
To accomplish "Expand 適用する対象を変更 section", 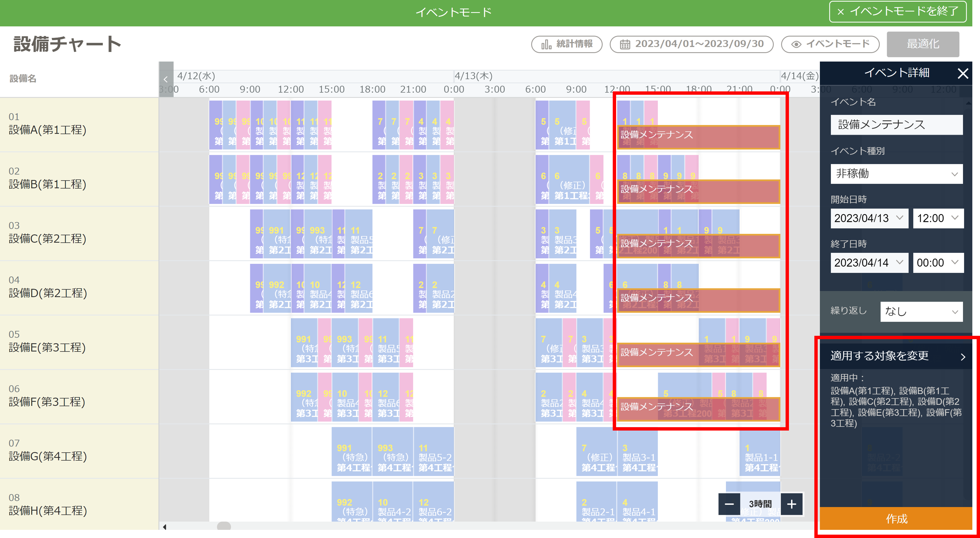I will coord(896,356).
